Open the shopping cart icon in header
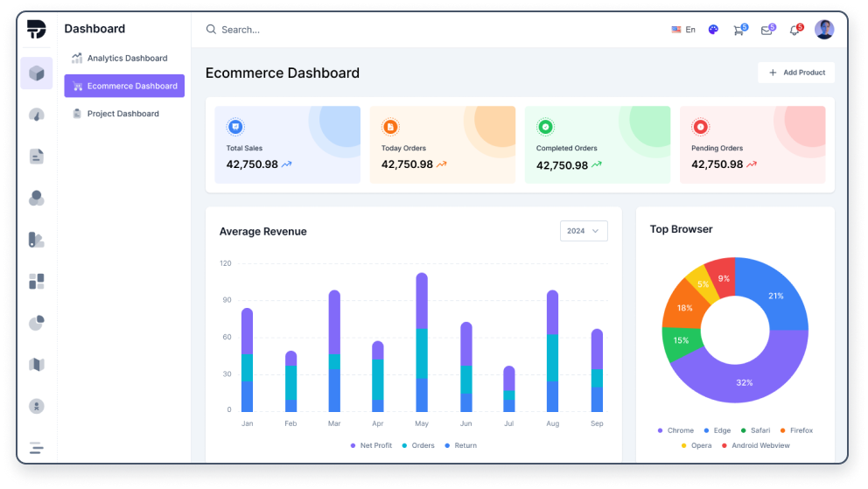 (x=739, y=30)
